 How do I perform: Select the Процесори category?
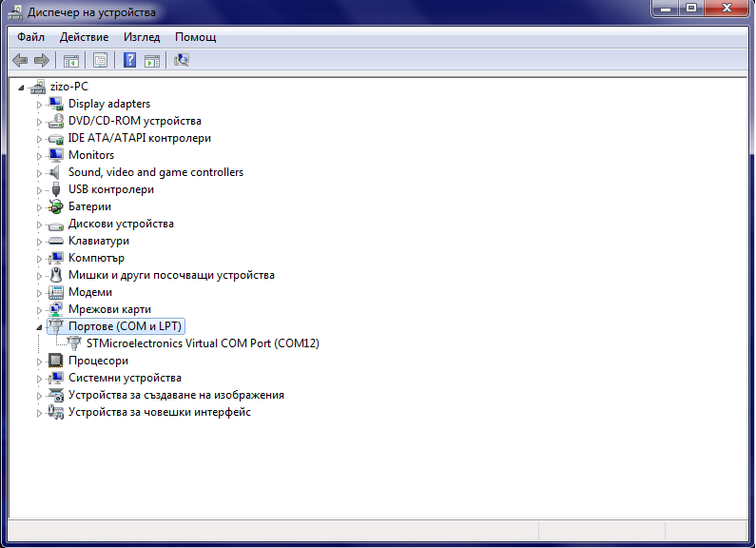(x=98, y=361)
